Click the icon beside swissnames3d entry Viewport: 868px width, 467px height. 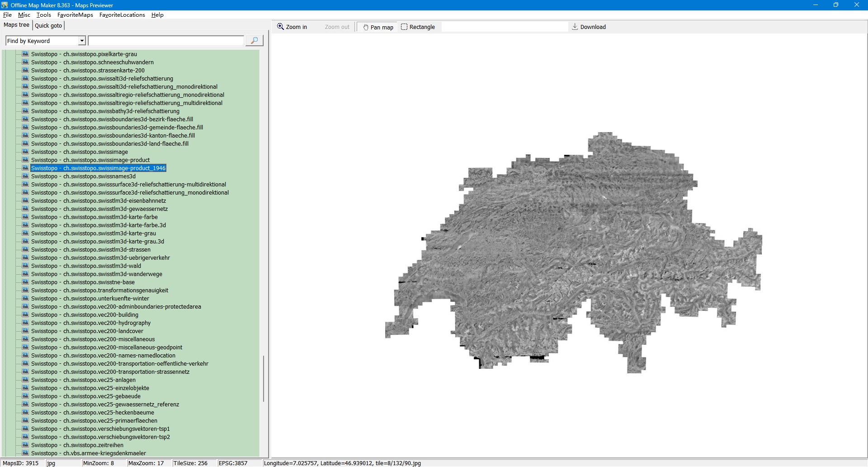click(x=26, y=176)
